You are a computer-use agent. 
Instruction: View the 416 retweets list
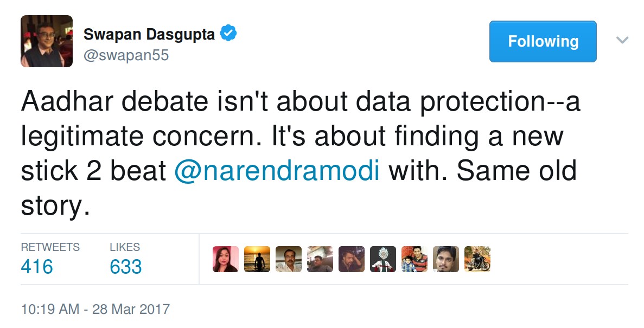[x=37, y=267]
